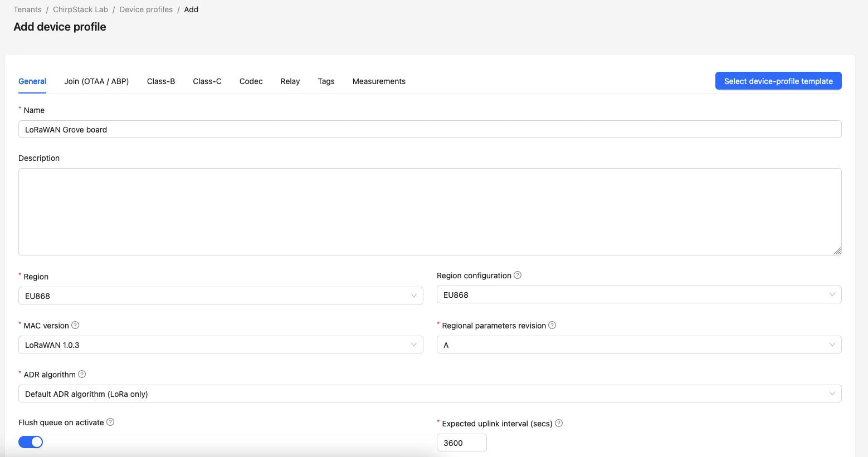Show help icon beside ADR algorithm
The width and height of the screenshot is (868, 457).
pyautogui.click(x=82, y=374)
